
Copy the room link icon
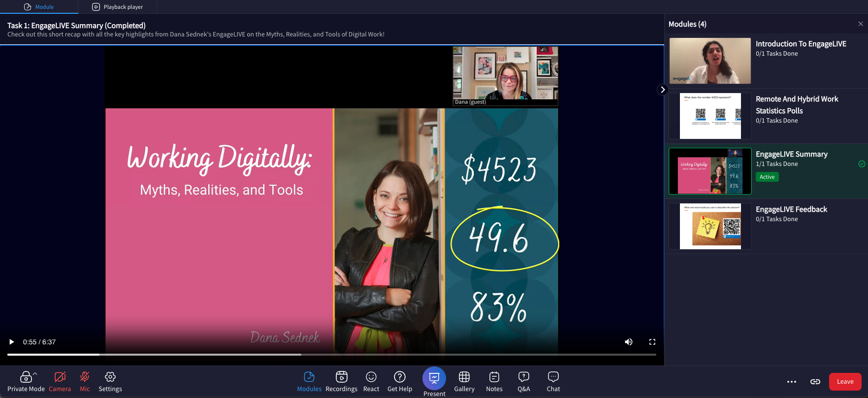[x=815, y=382]
